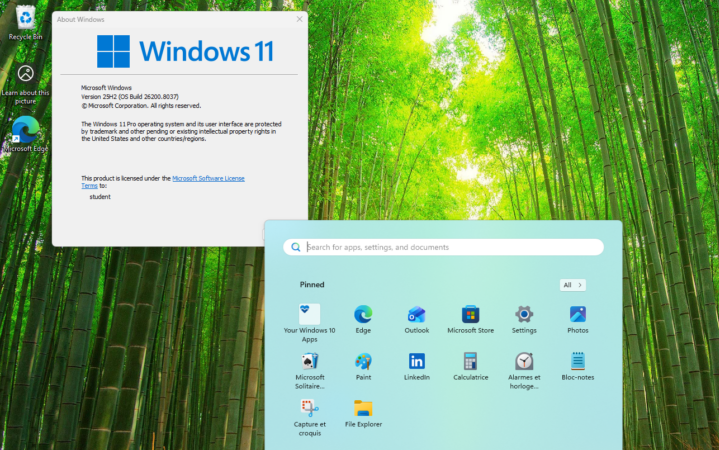
Task: Click the Windows 11 logo in About dialog
Action: point(185,51)
